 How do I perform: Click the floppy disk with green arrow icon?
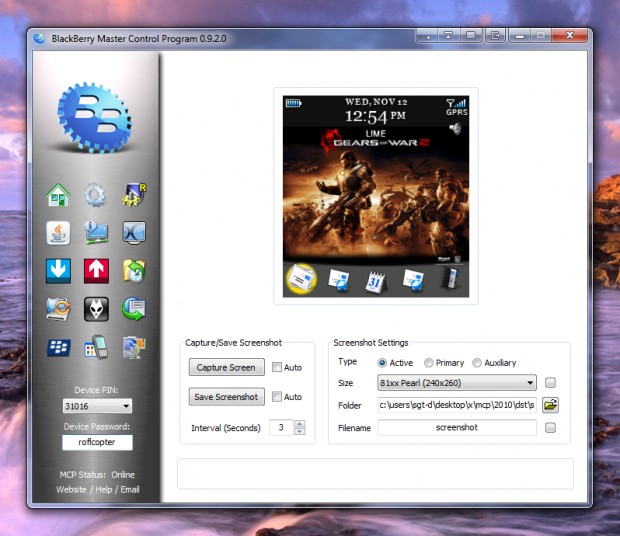pos(134,309)
